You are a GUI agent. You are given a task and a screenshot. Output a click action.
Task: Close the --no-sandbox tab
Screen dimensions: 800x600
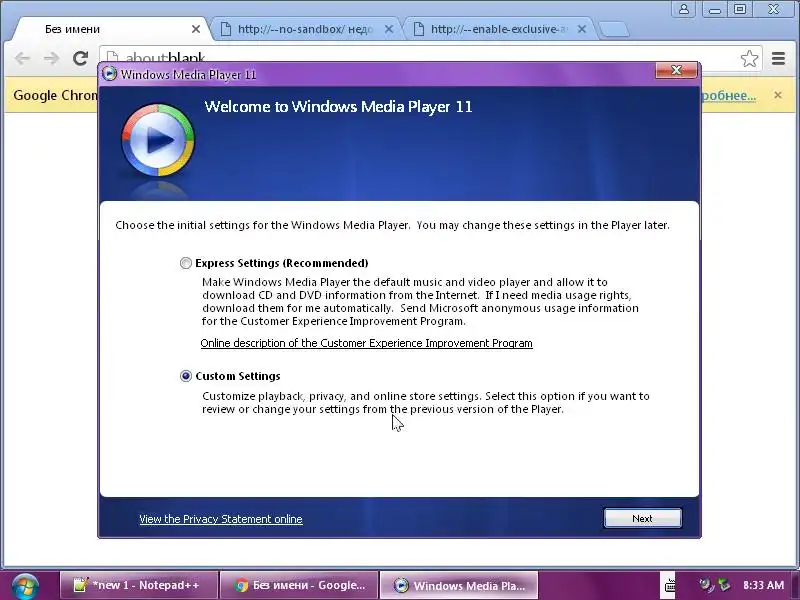click(389, 30)
